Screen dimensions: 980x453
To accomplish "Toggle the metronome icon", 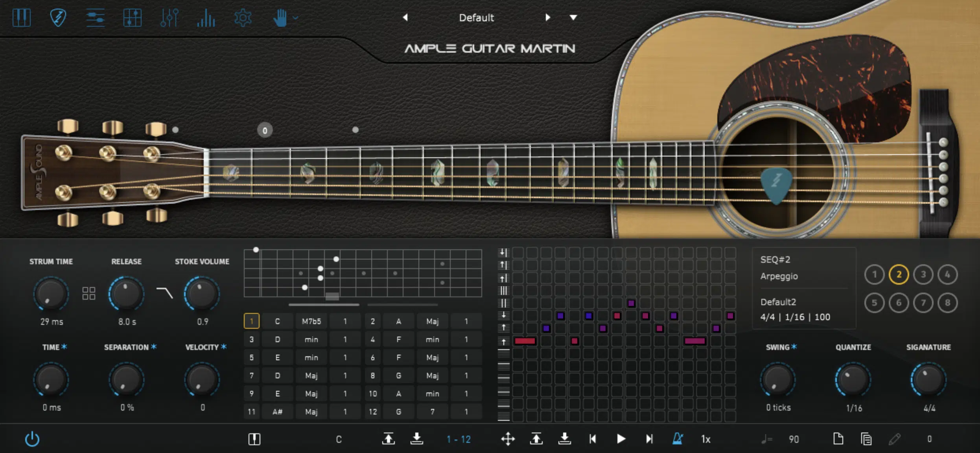I will 678,438.
